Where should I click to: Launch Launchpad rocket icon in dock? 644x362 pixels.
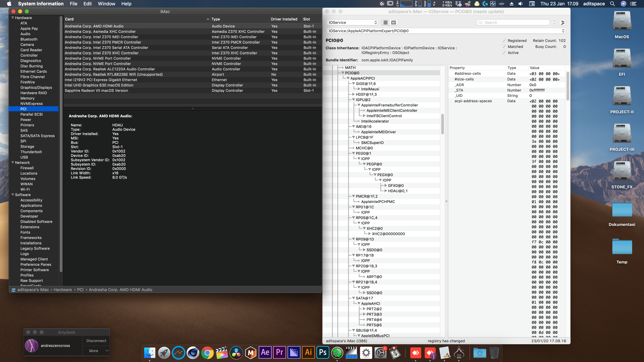click(x=164, y=352)
